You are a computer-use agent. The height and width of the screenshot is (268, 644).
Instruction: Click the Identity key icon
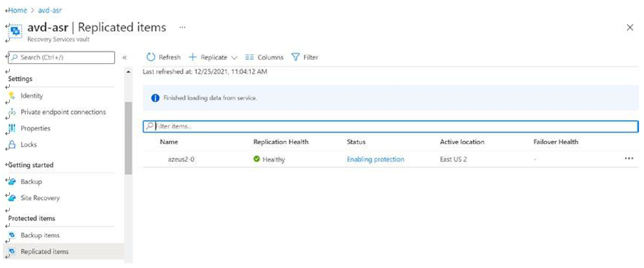(x=12, y=96)
